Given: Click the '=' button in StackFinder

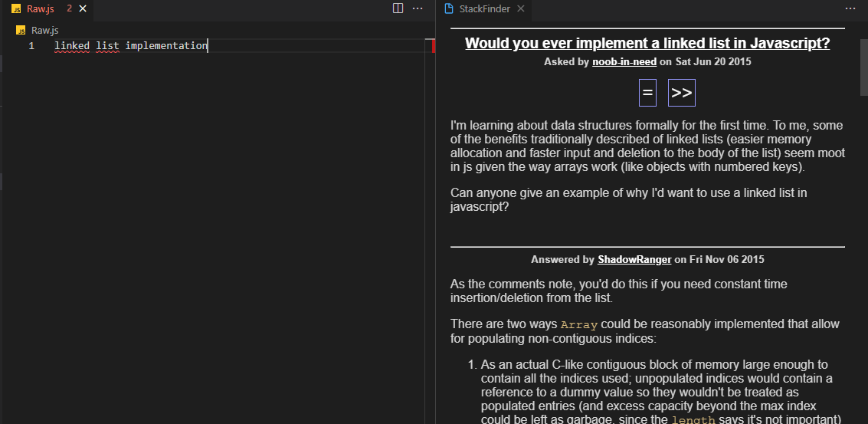Looking at the screenshot, I should (647, 93).
